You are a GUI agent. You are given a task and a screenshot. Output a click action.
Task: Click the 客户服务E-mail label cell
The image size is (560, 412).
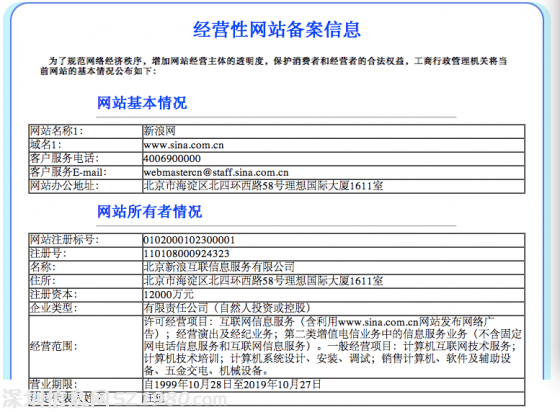tap(86, 172)
